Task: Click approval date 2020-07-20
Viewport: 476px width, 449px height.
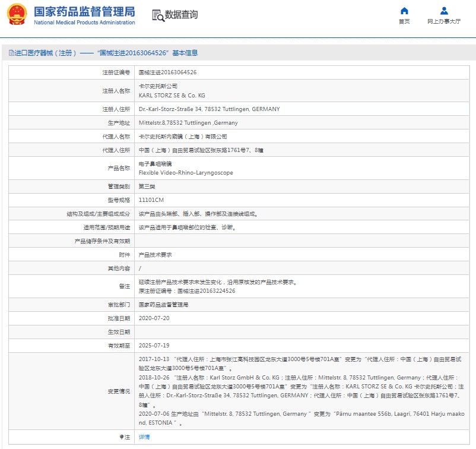Action: [x=154, y=318]
